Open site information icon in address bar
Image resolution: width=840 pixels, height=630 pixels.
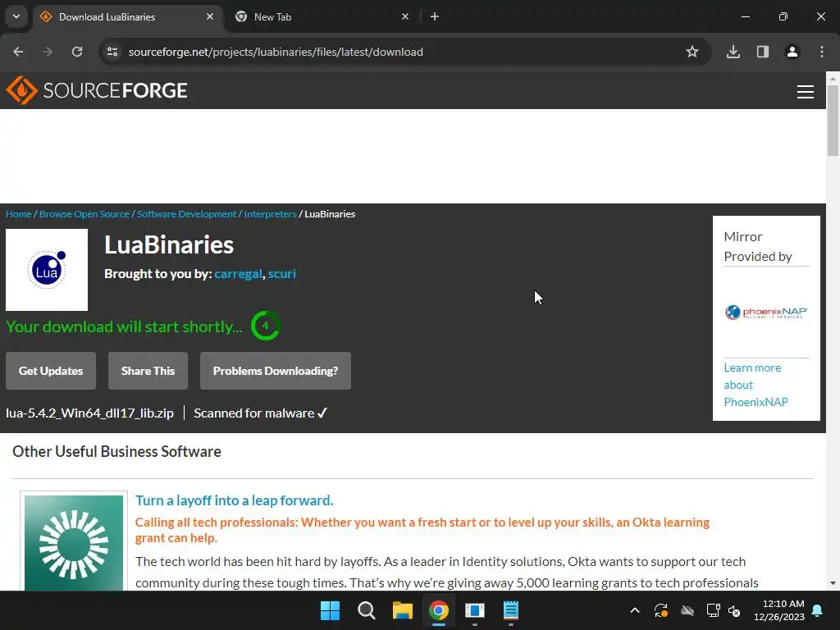(x=112, y=52)
